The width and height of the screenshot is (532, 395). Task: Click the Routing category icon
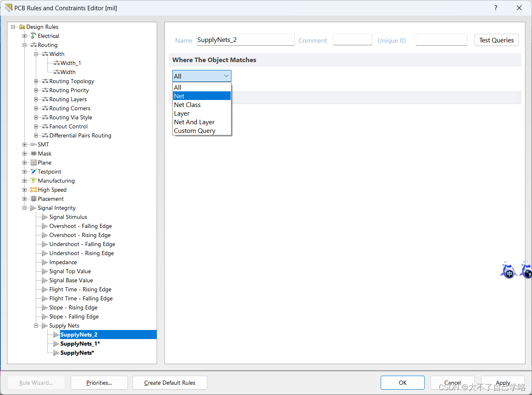click(34, 45)
